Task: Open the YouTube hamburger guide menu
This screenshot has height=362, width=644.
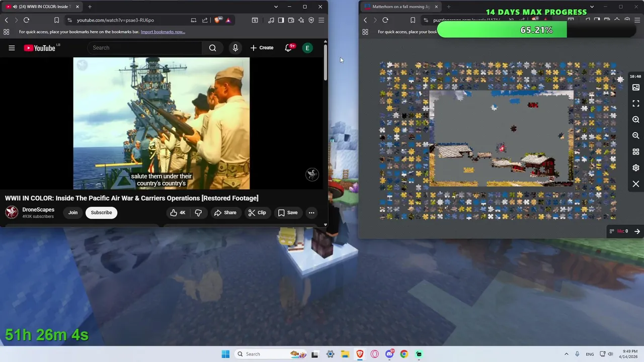Action: [12, 48]
